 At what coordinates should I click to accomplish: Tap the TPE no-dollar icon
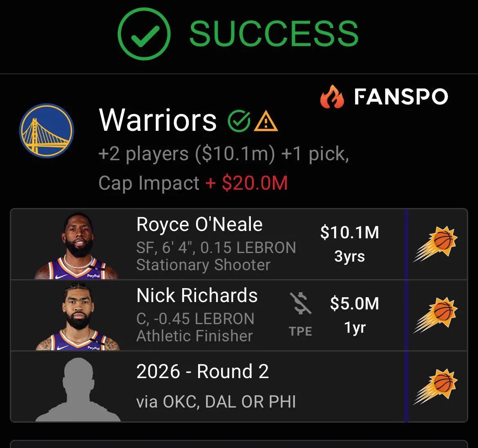(x=300, y=304)
